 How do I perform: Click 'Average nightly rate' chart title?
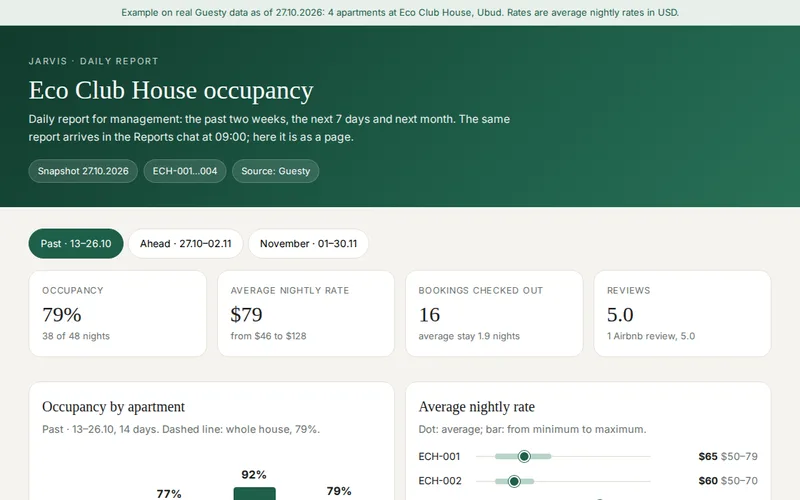(x=477, y=407)
